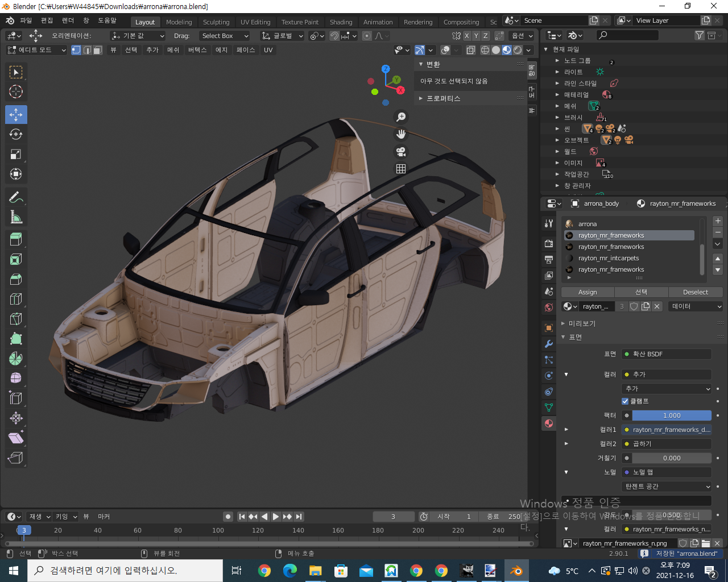This screenshot has height=582, width=728.
Task: Select the Move tool in toolbar
Action: tap(16, 115)
